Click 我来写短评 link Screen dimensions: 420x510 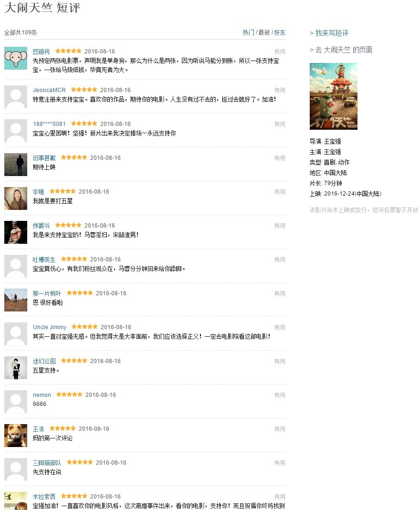[x=332, y=33]
